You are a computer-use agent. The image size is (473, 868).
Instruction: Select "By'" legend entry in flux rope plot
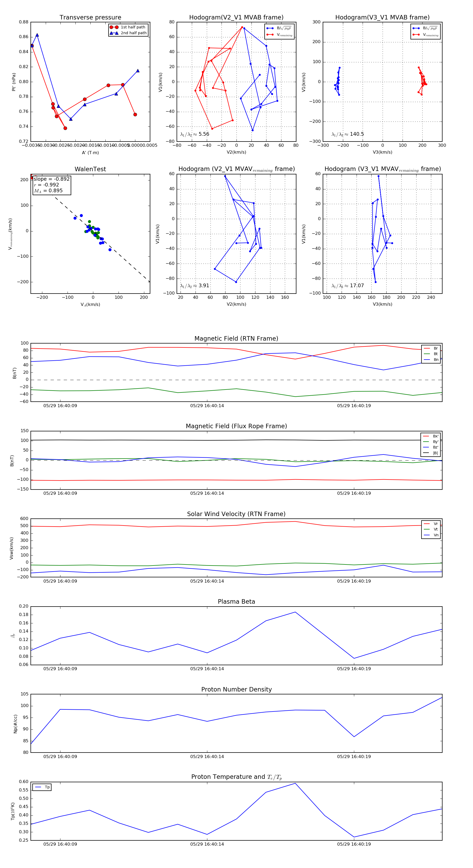431,442
